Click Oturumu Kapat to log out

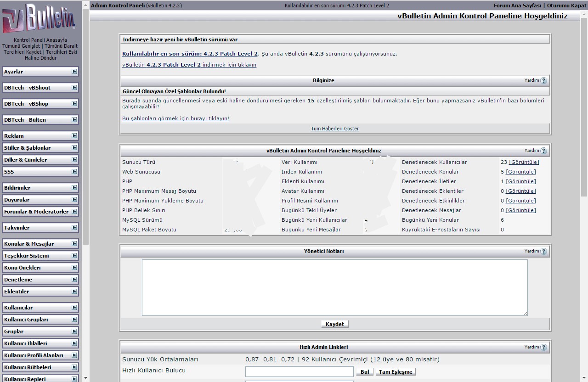[566, 6]
